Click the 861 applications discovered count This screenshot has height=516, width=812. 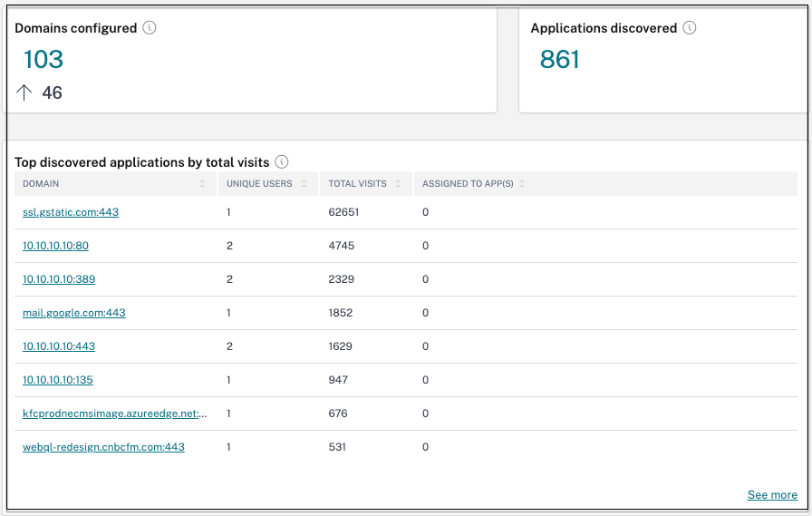(559, 60)
